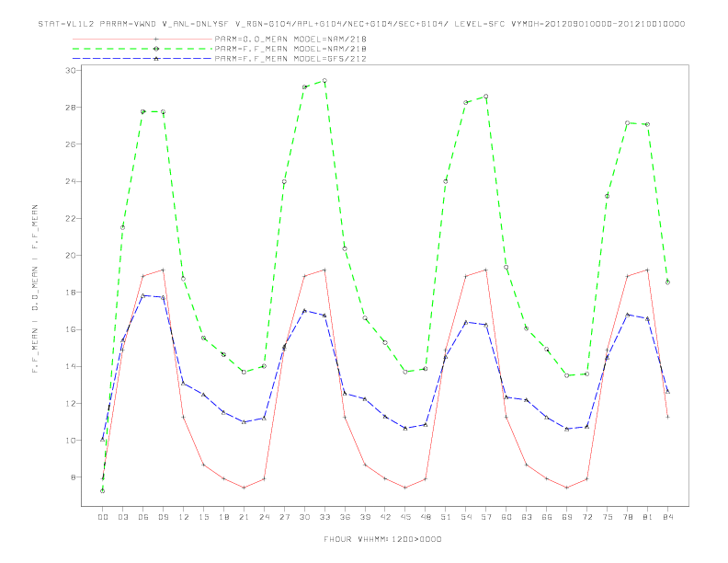The image size is (728, 563).
Task: Click y-axis tick label 18
Action: click(x=72, y=293)
